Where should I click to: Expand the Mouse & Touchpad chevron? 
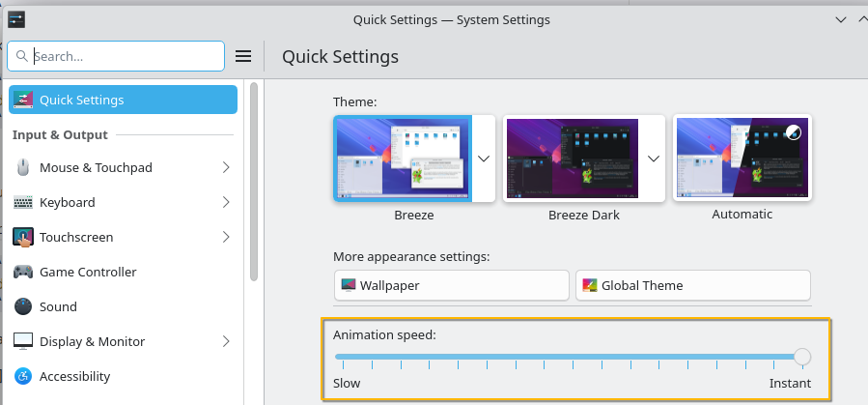[226, 168]
